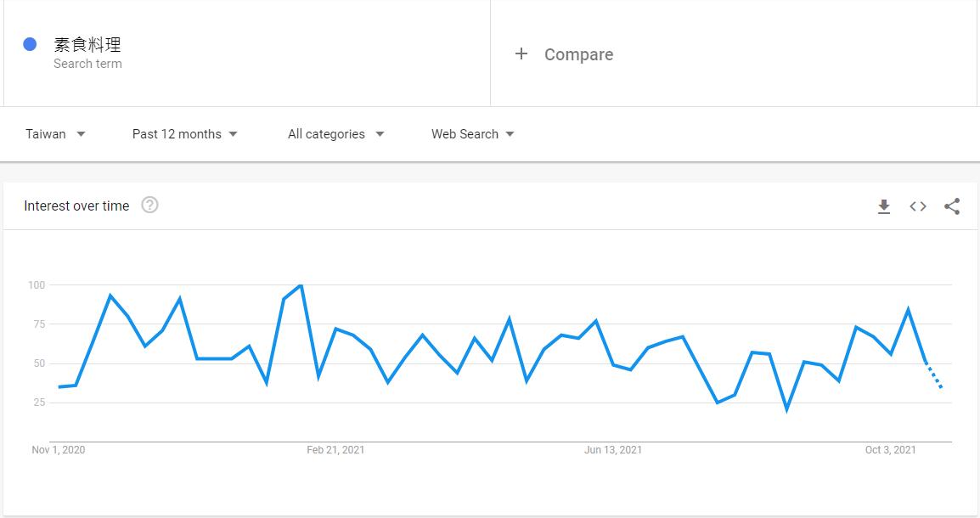
Task: Open the Taiwan region dropdown
Action: pos(55,134)
